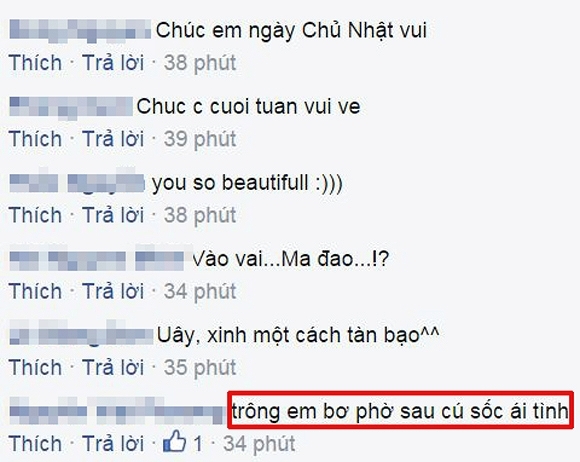Reply to 'xinh một cách tàn bạo' comment
Image resolution: width=580 pixels, height=462 pixels.
tap(113, 367)
